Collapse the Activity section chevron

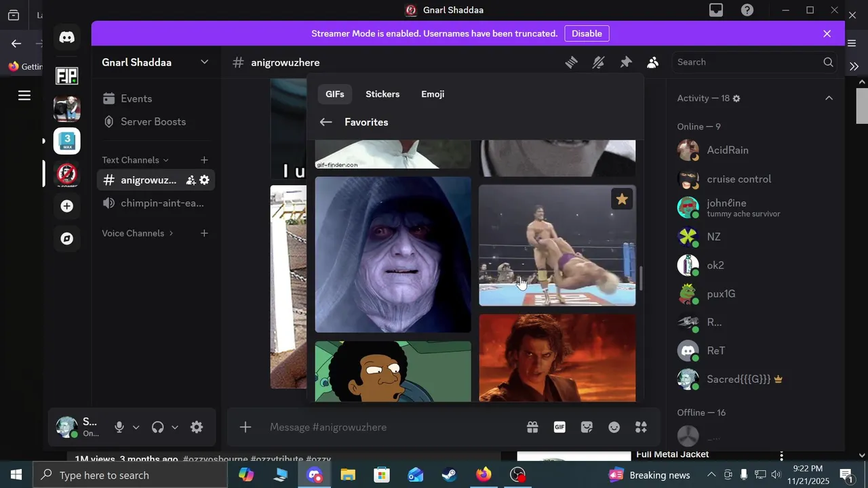(829, 99)
